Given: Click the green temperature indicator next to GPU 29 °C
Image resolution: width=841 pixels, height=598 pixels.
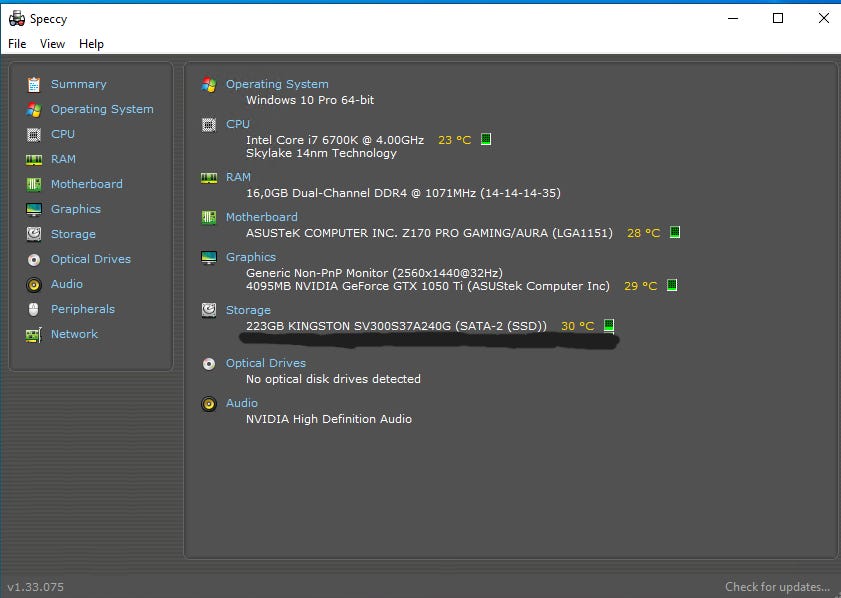Looking at the screenshot, I should [672, 285].
